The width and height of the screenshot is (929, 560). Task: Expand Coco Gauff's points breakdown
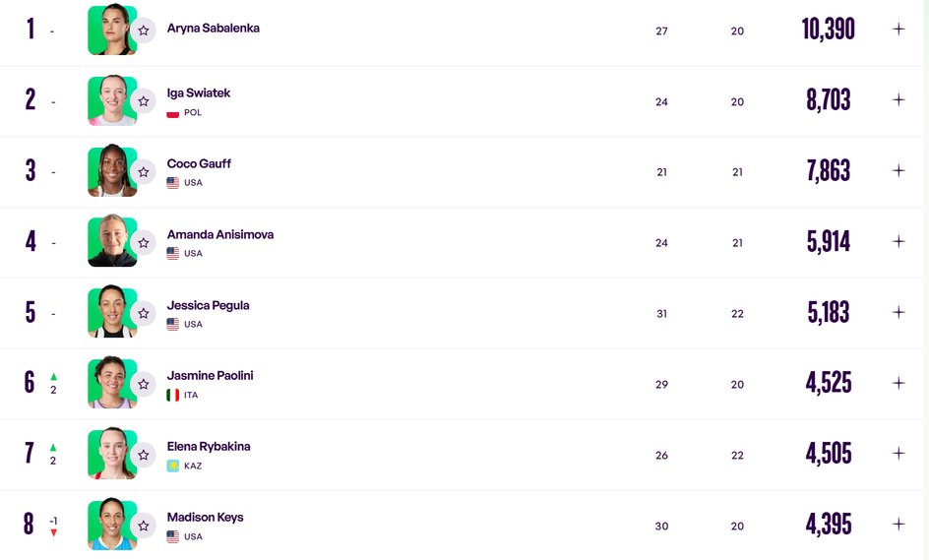898,170
